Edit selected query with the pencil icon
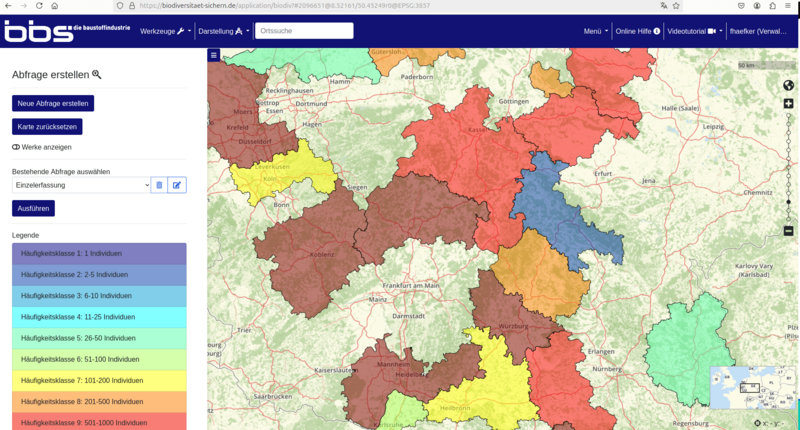The height and width of the screenshot is (430, 800). click(x=177, y=185)
